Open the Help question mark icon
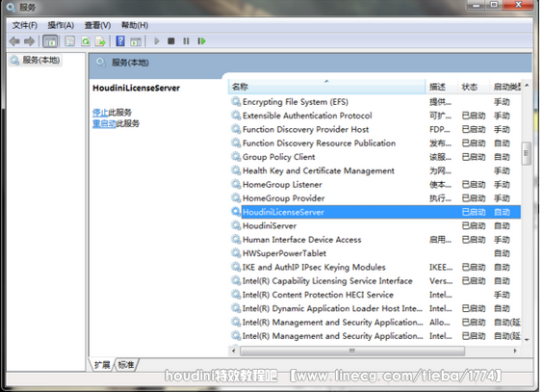544x392 pixels. pyautogui.click(x=120, y=41)
